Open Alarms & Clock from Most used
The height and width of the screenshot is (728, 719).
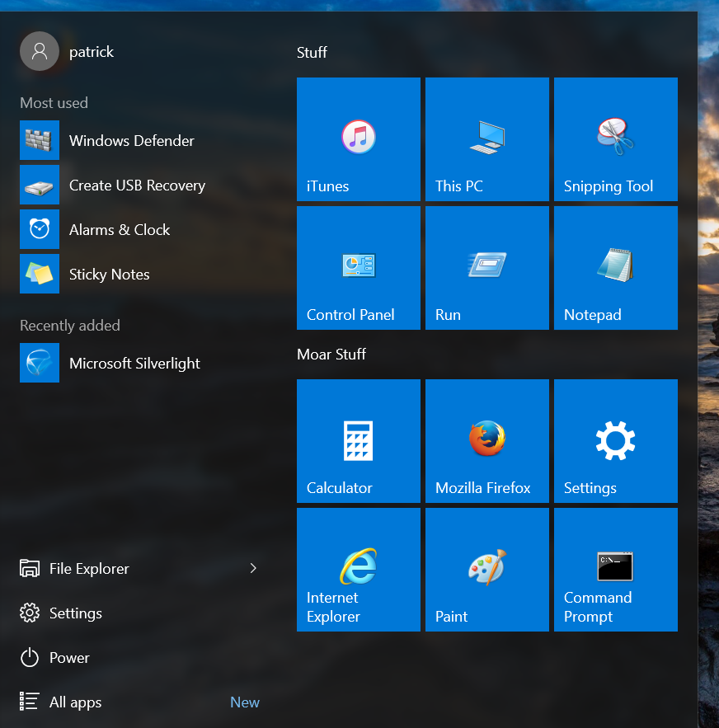click(x=139, y=229)
